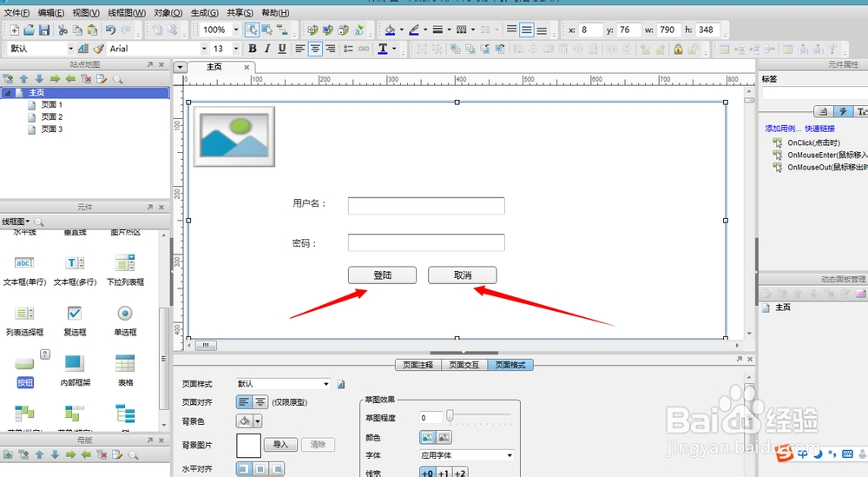The image size is (868, 477).
Task: Click the Open file folder icon
Action: [x=30, y=30]
